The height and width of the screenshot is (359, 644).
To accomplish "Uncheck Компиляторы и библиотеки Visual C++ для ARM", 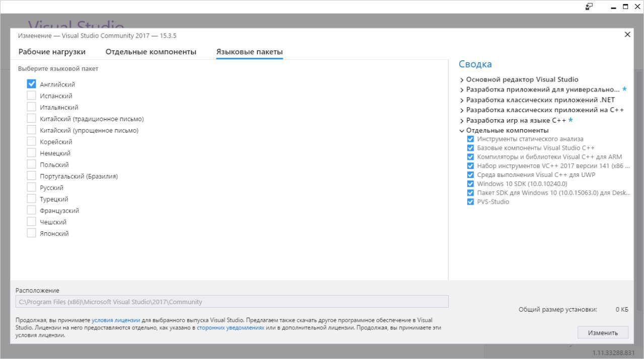I will coord(470,157).
